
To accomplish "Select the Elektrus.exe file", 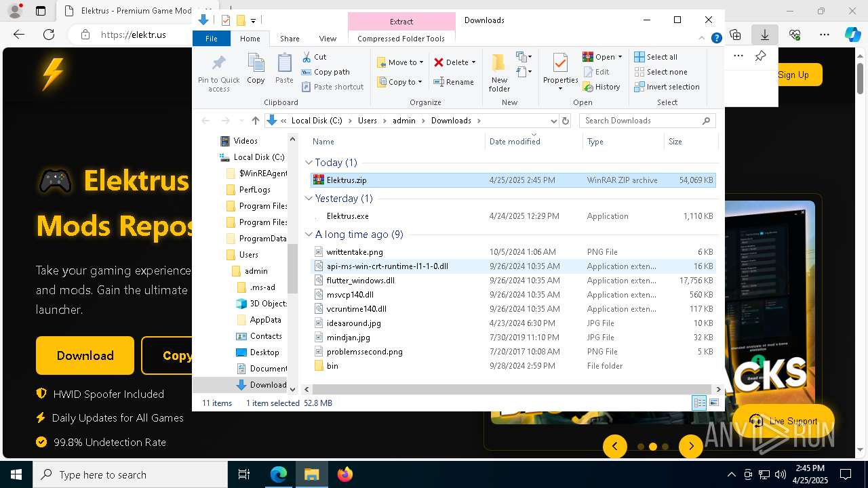I will point(513,216).
